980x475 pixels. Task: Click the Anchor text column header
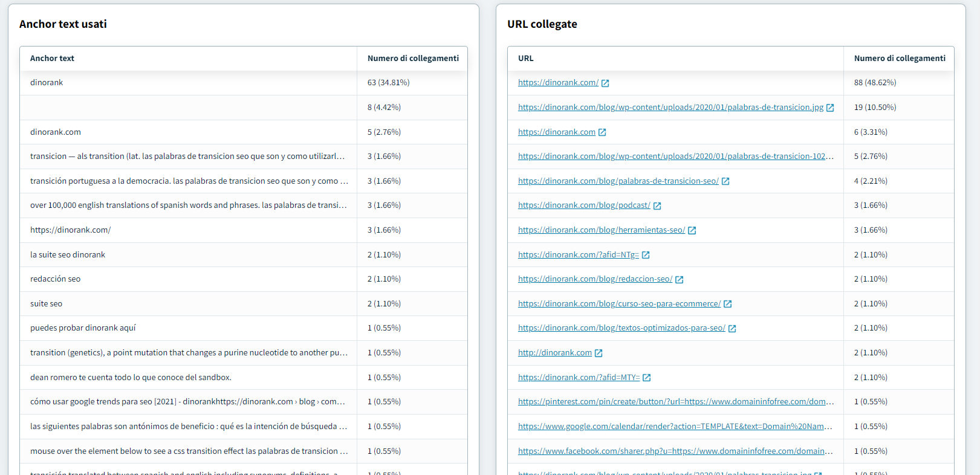tap(53, 59)
